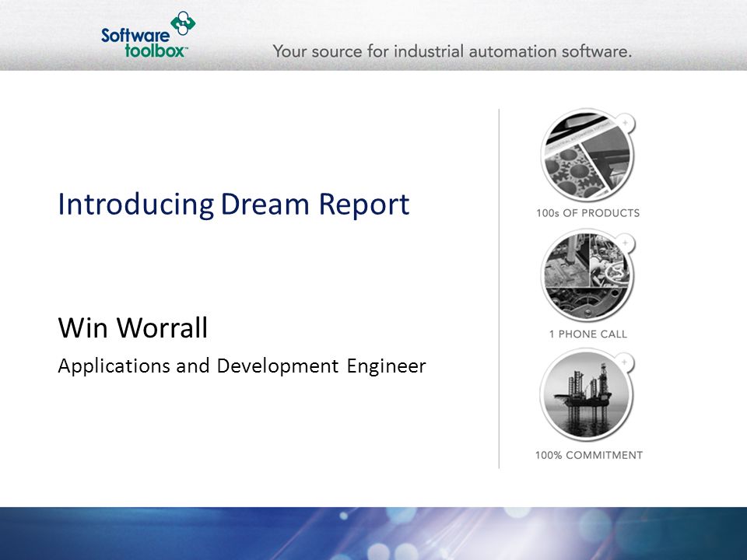Select the tagline 'Your source for industrial automation software.'
The height and width of the screenshot is (560, 747).
(452, 51)
